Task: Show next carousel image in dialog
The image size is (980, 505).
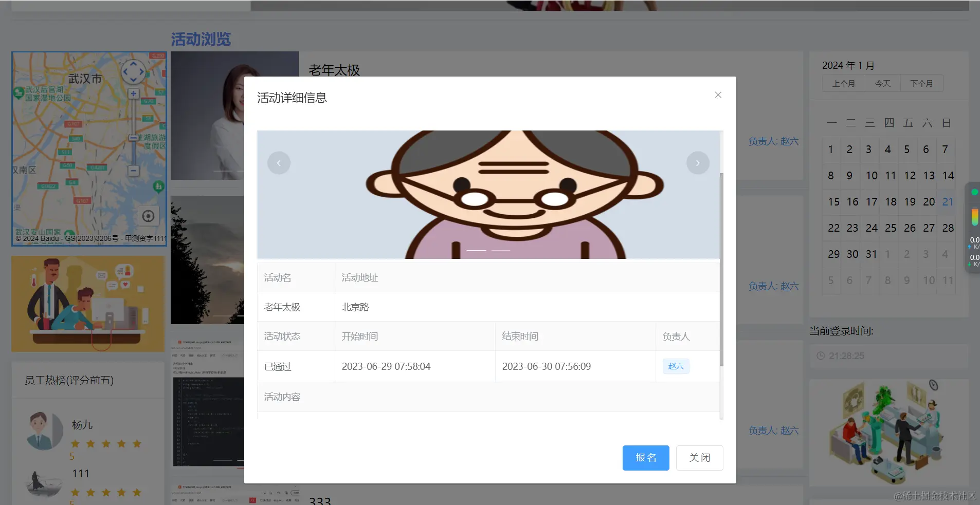Action: (x=698, y=163)
